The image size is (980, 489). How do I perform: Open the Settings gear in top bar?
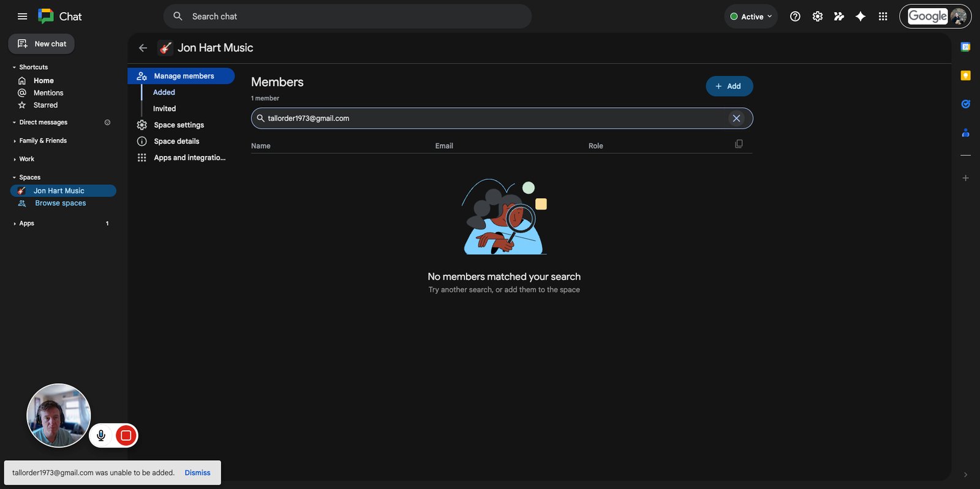817,17
